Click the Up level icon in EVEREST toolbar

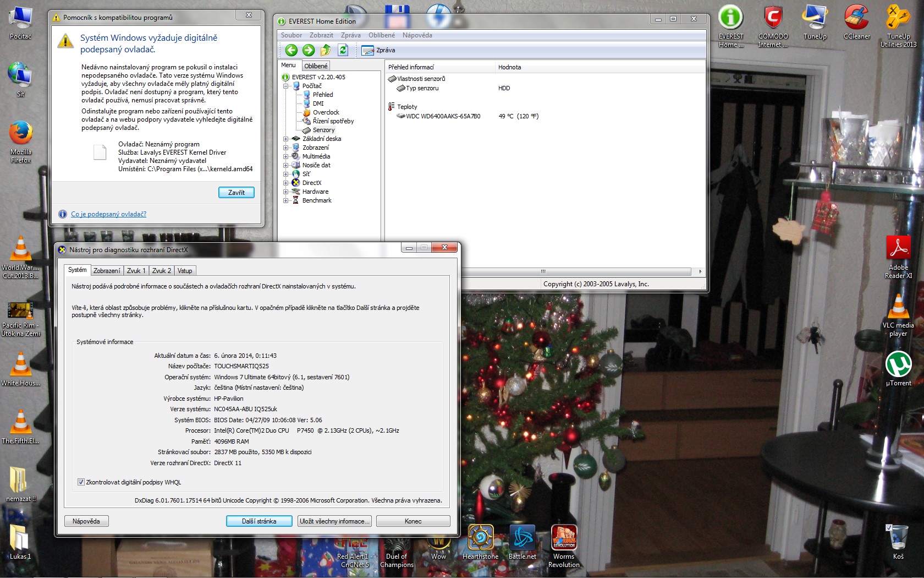tap(326, 50)
